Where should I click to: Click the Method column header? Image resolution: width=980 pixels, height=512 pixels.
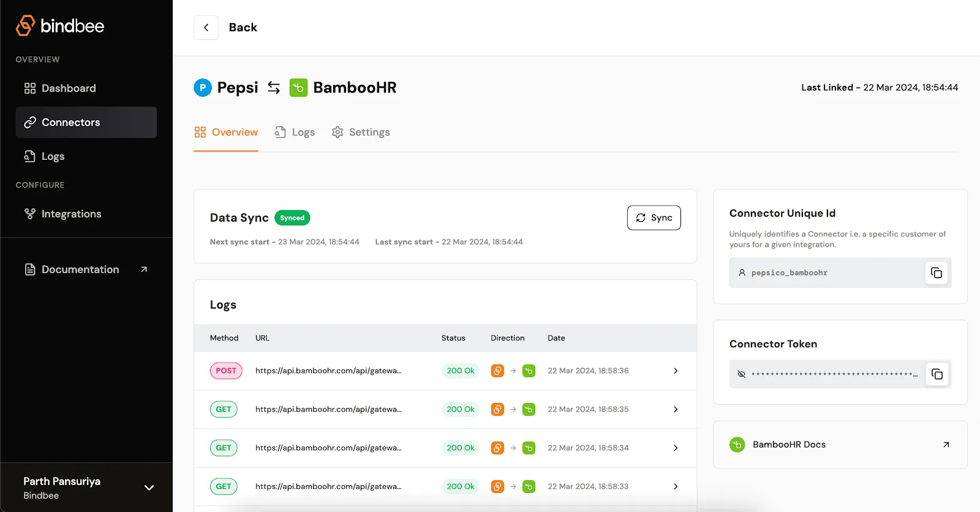coord(224,338)
